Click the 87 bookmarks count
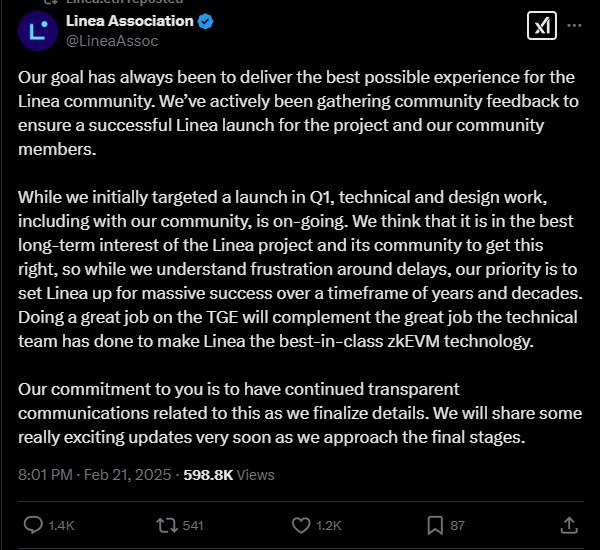Image resolution: width=600 pixels, height=550 pixels. 457,526
